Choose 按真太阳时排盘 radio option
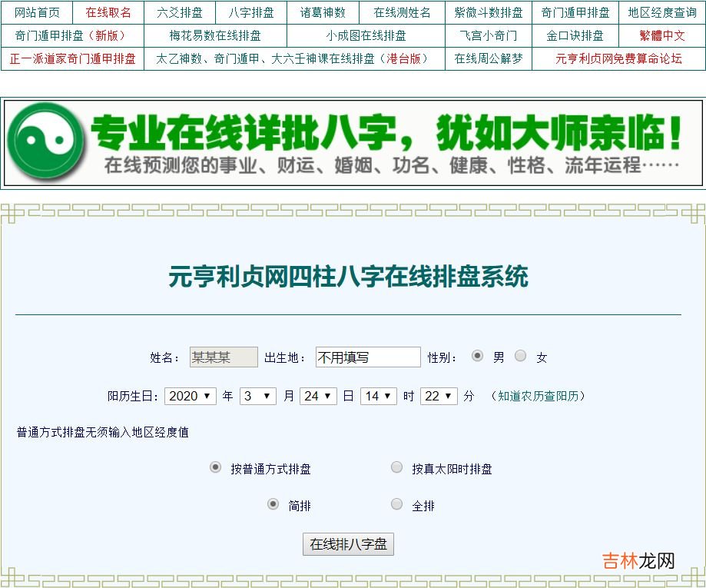The height and width of the screenshot is (588, 706). (396, 467)
